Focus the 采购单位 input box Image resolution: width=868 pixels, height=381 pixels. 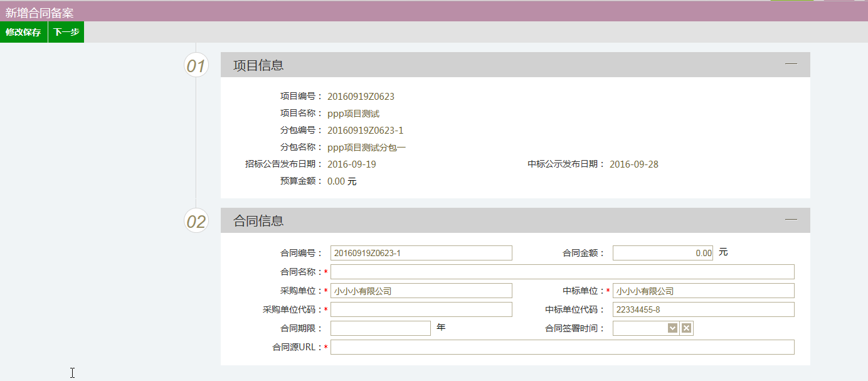(421, 291)
